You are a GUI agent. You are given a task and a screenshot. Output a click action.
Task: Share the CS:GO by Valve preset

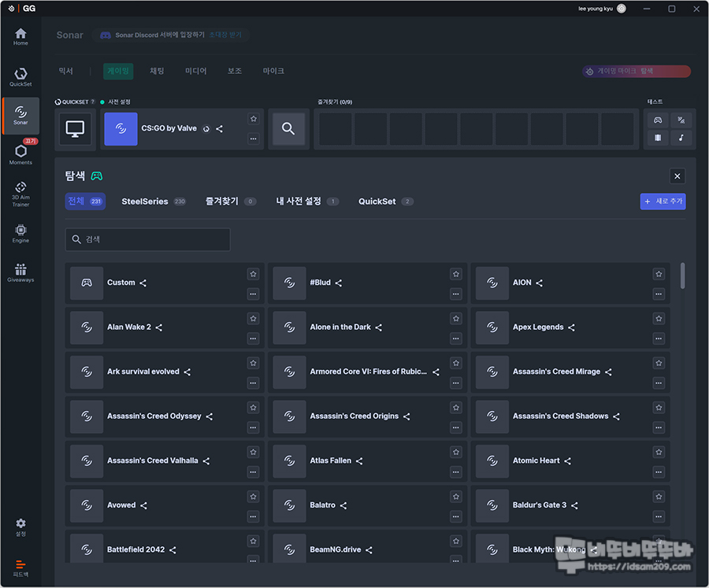[219, 129]
